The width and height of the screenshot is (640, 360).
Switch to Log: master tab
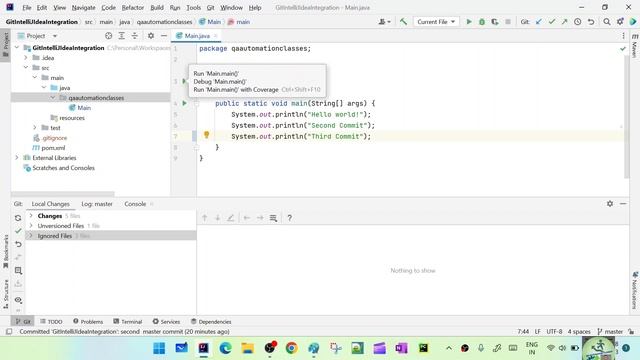point(97,204)
